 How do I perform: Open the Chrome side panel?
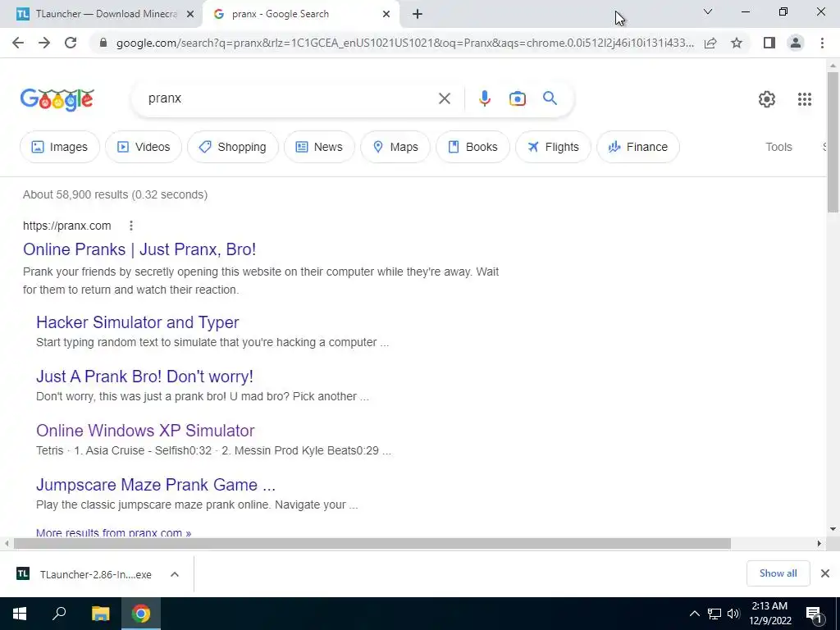point(769,43)
